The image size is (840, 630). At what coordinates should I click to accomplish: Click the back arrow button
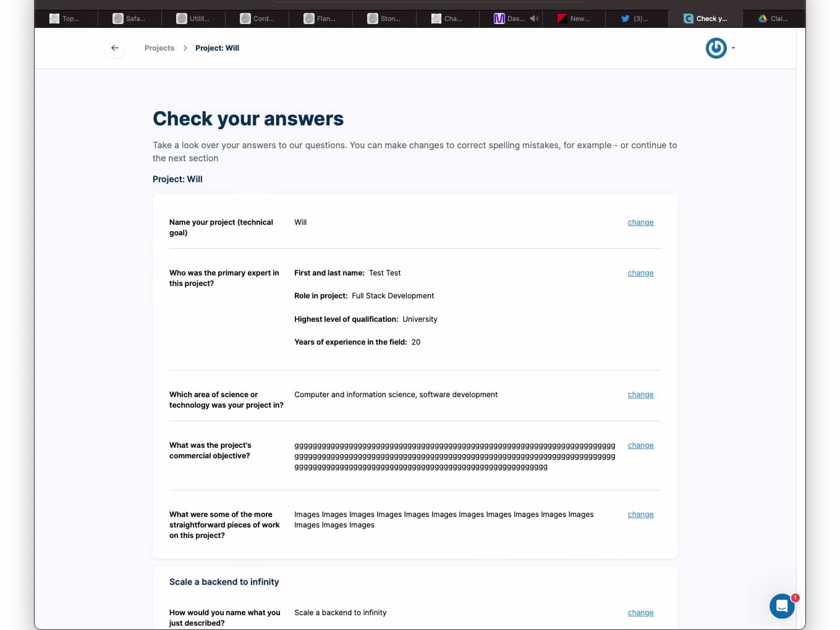[115, 48]
